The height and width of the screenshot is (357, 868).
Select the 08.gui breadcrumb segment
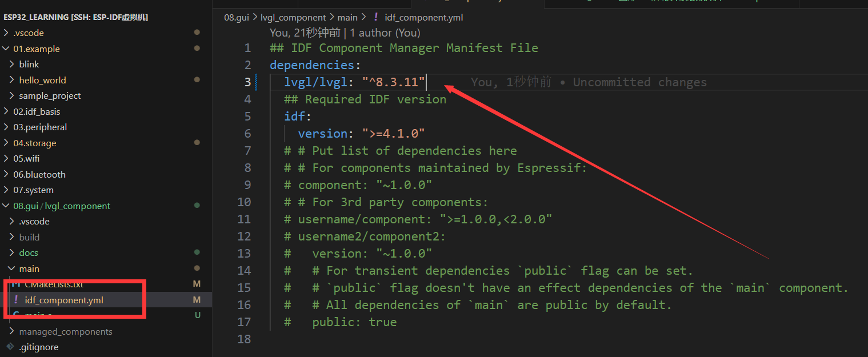point(237,18)
